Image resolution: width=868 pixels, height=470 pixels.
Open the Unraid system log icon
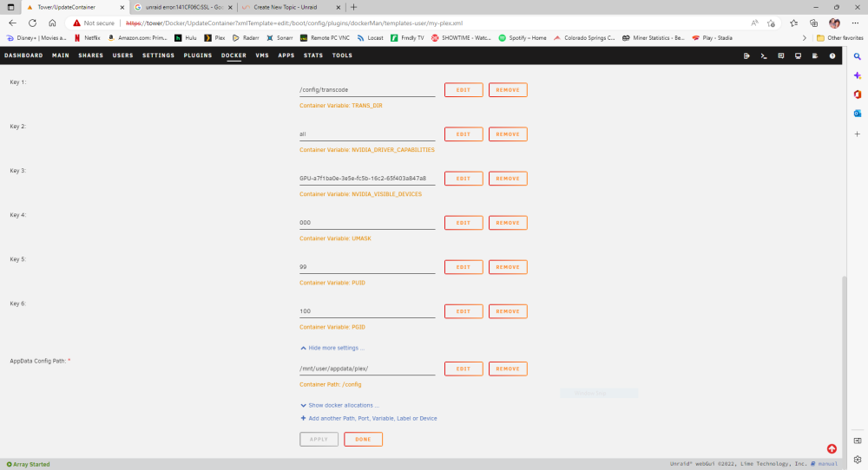tap(815, 55)
